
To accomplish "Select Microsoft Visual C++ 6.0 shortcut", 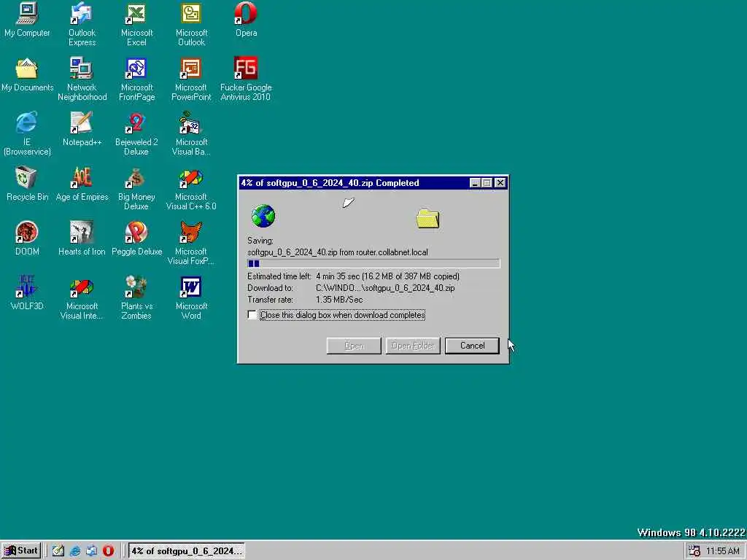I will tap(192, 188).
